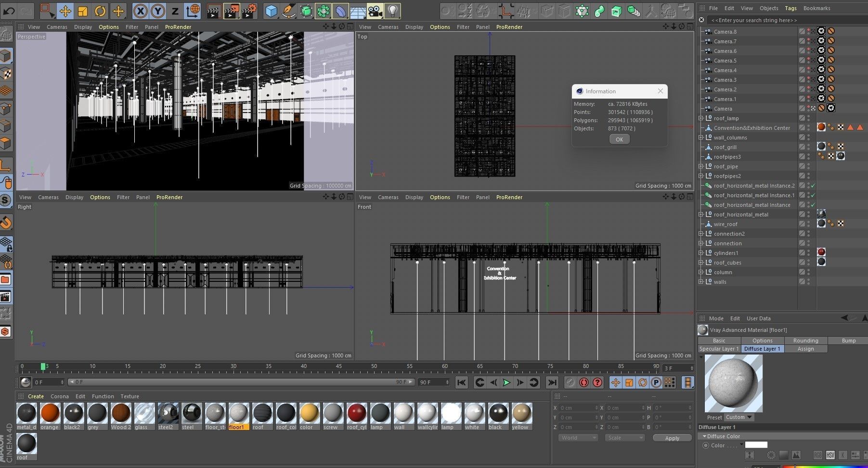The height and width of the screenshot is (468, 868).
Task: Select the Rotate tool in the top toolbar
Action: tap(100, 11)
